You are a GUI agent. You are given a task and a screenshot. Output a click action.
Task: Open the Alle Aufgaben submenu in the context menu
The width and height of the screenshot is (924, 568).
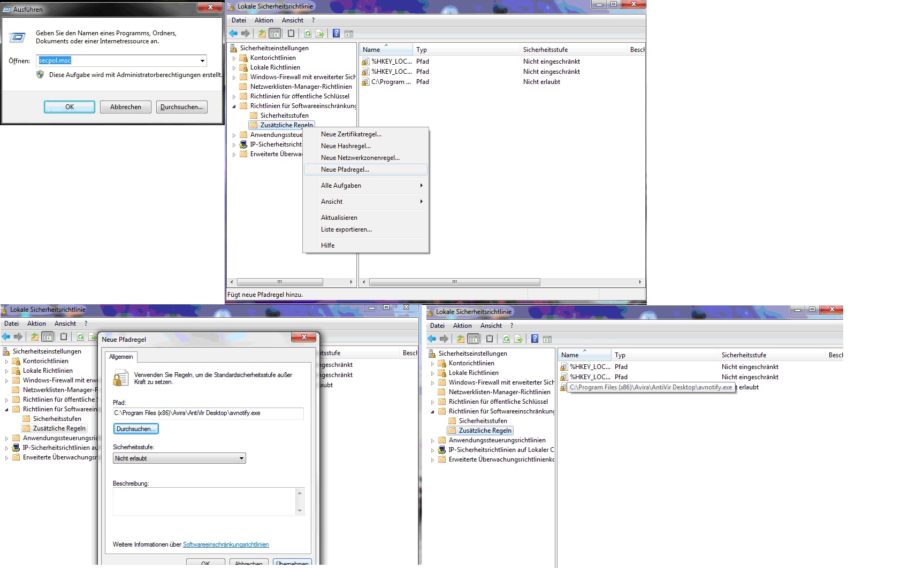(x=365, y=186)
